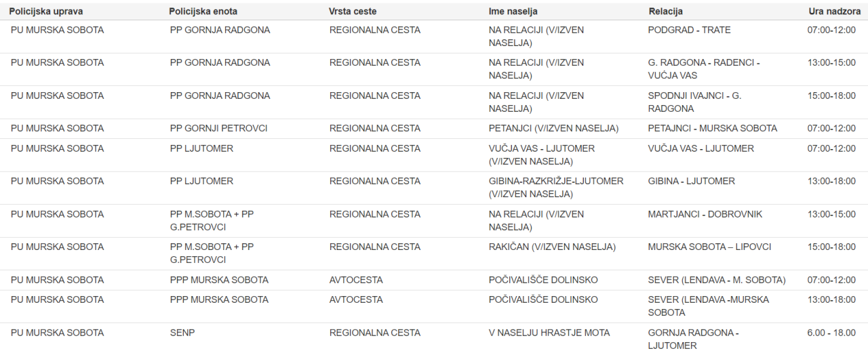Click the MURSKA SOBOTA – LIPOVCI cell
Viewport: 868px width, 353px height.
pos(709,247)
